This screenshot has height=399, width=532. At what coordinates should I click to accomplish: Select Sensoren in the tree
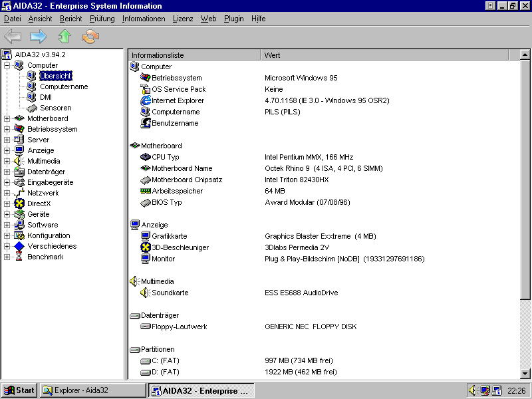point(56,108)
